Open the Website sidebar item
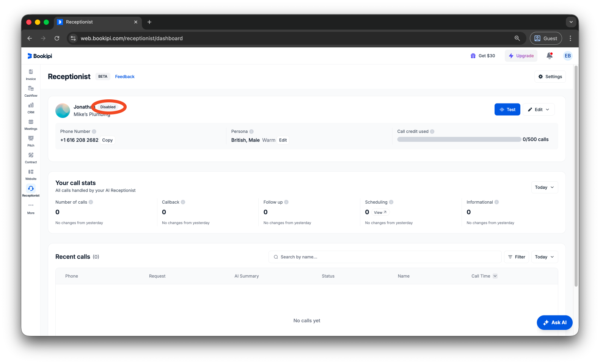Viewport: 600px width, 364px height. click(31, 174)
